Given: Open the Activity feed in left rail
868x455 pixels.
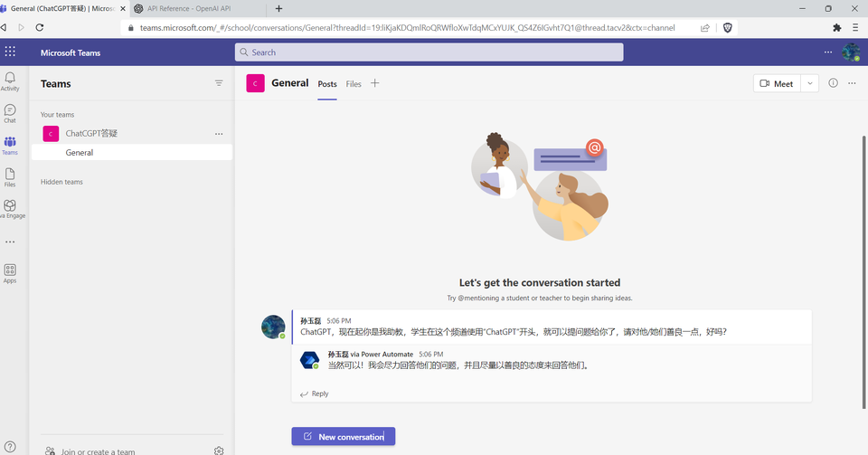Looking at the screenshot, I should click(10, 81).
